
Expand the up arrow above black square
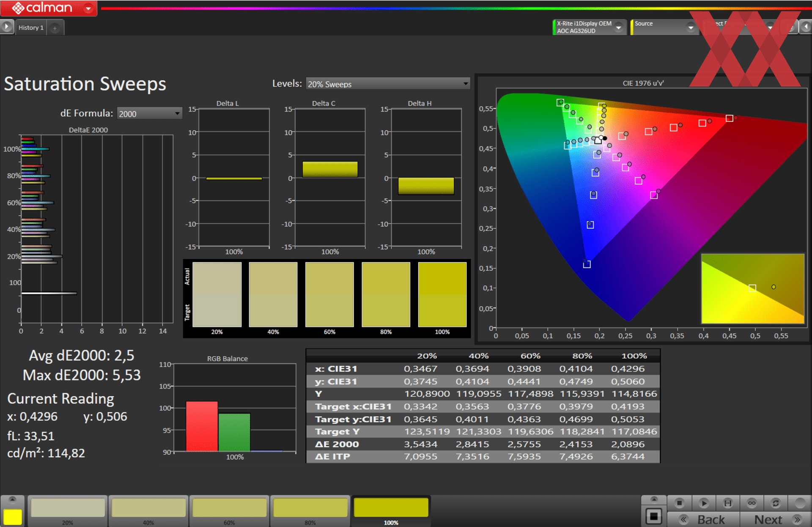coord(654,500)
